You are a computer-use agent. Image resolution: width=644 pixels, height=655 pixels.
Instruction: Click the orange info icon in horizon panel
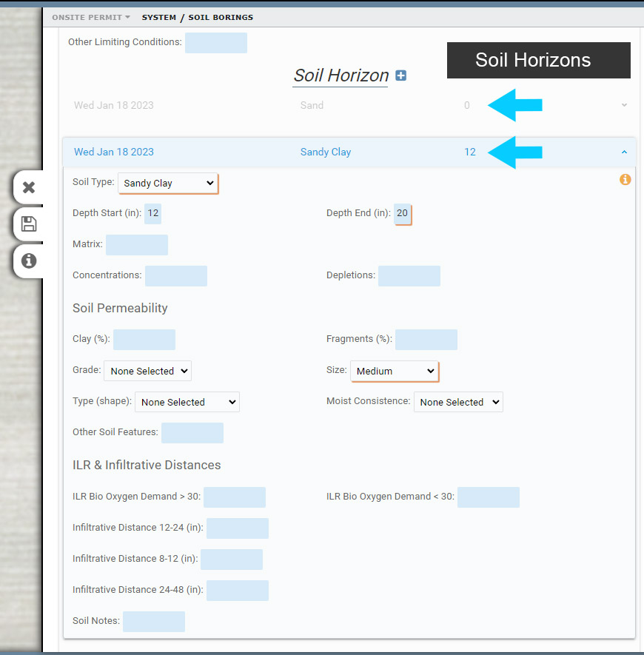point(625,180)
